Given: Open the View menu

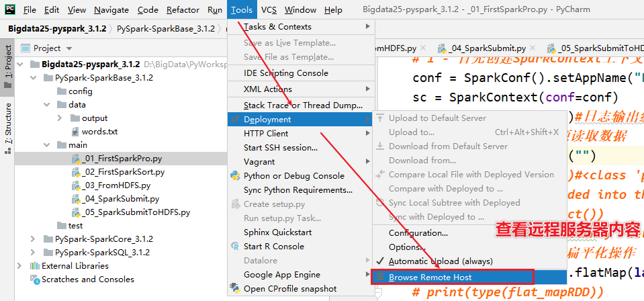Looking at the screenshot, I should tap(77, 10).
